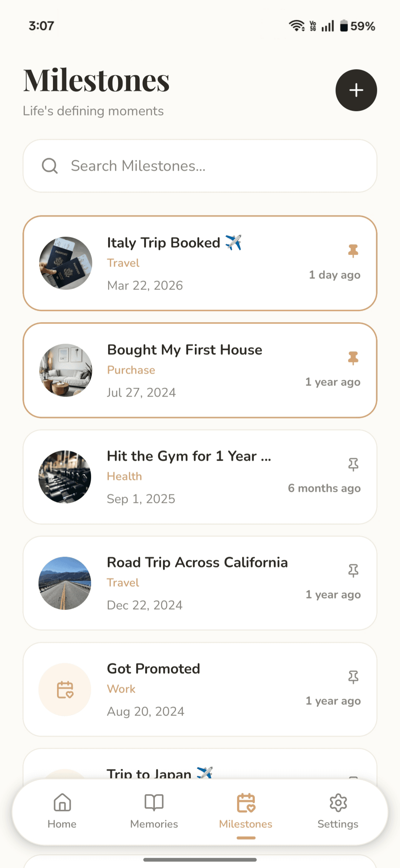The height and width of the screenshot is (868, 400).
Task: Tap the California road photo thumbnail
Action: point(65,583)
